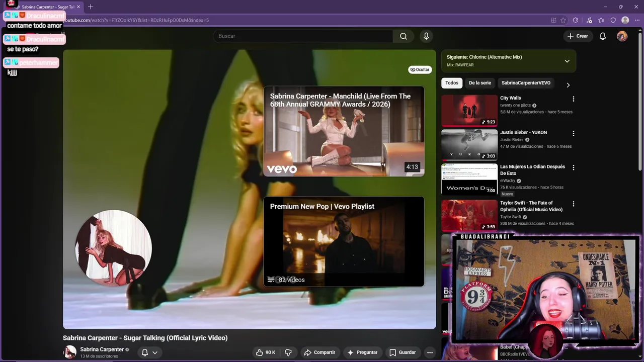
Task: Open Justin Bieber - YUKON video title
Action: (x=523, y=132)
